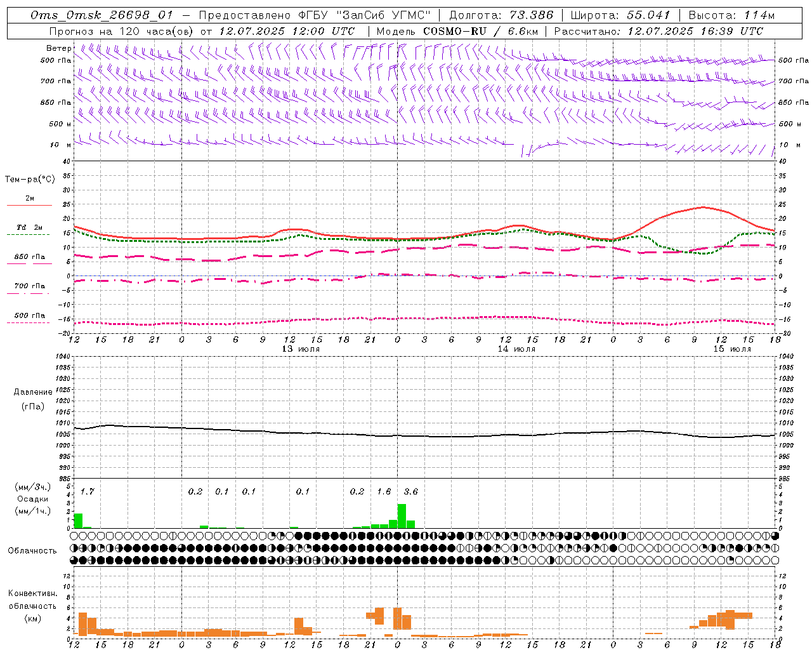
Task: Click the (мм/3ч.) units label
Action: click(x=33, y=487)
